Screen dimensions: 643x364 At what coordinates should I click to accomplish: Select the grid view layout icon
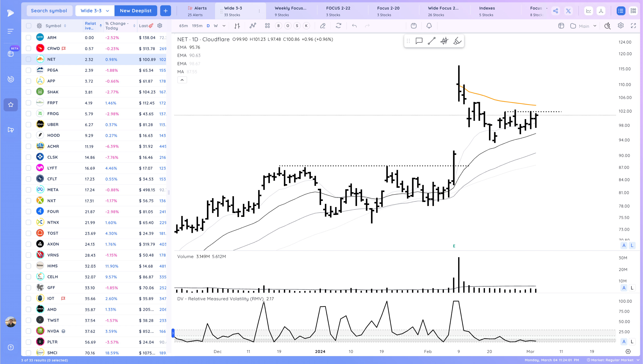coord(633,11)
